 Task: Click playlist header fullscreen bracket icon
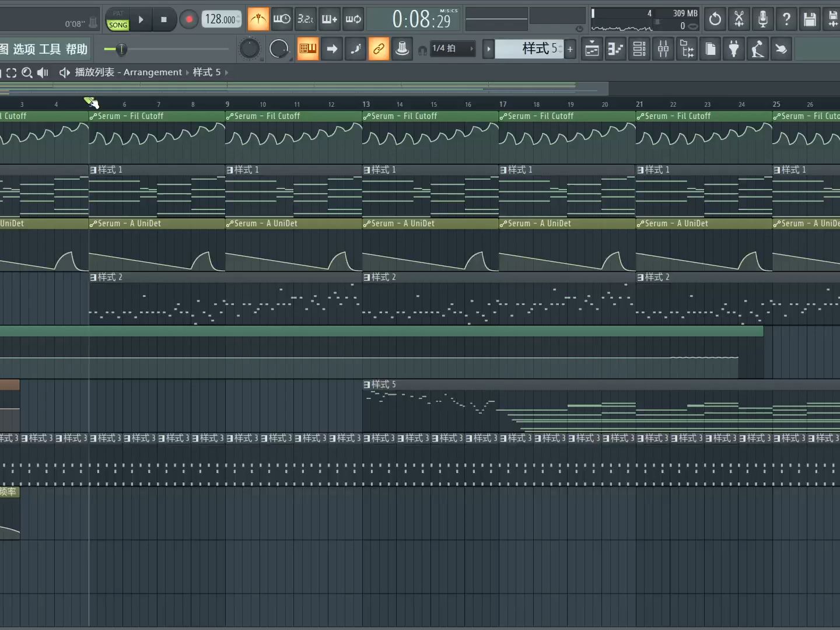(11, 72)
